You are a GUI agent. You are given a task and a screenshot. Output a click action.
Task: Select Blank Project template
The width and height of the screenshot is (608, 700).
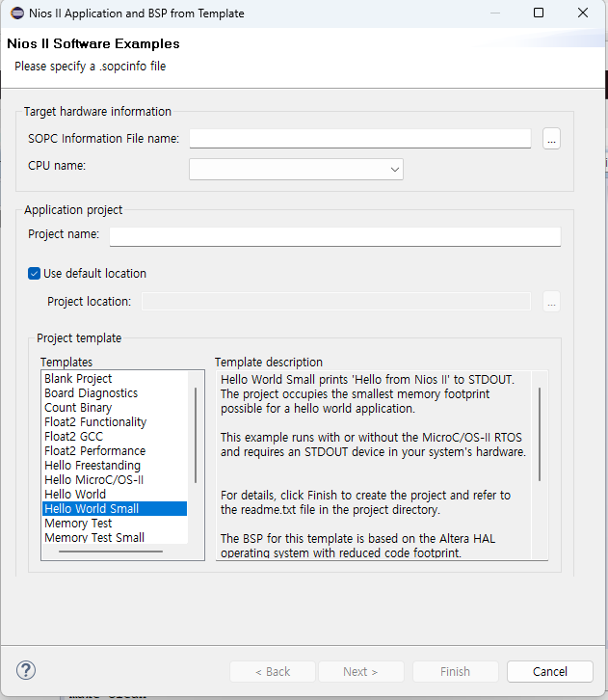pyautogui.click(x=115, y=379)
